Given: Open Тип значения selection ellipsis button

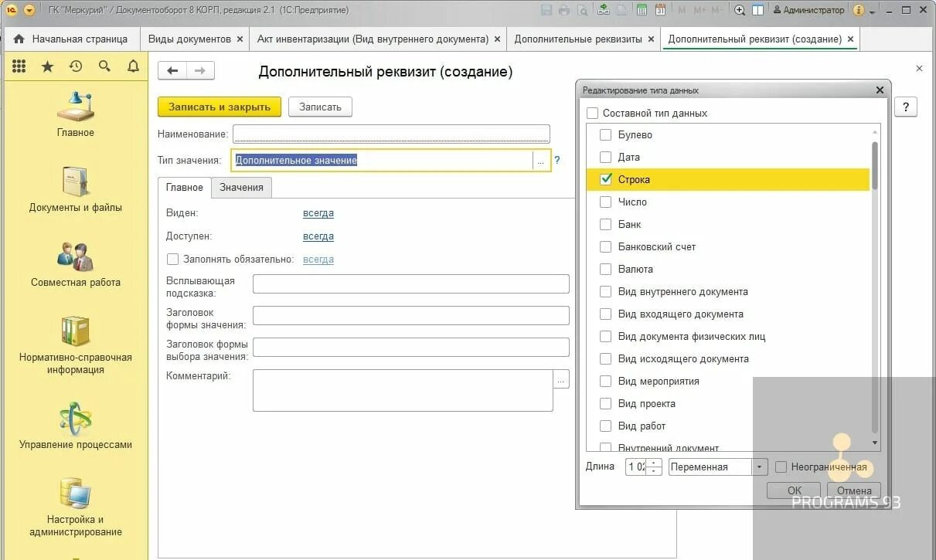Looking at the screenshot, I should coord(541,161).
